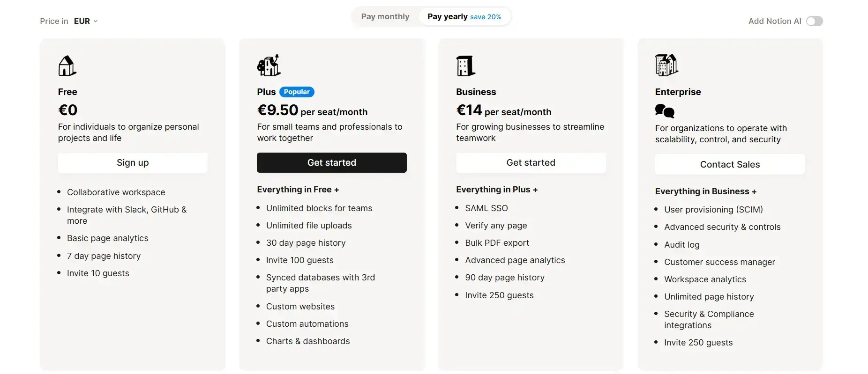Viewport: 868px width, 374px height.
Task: Click the SAML SSO feature item
Action: click(486, 208)
